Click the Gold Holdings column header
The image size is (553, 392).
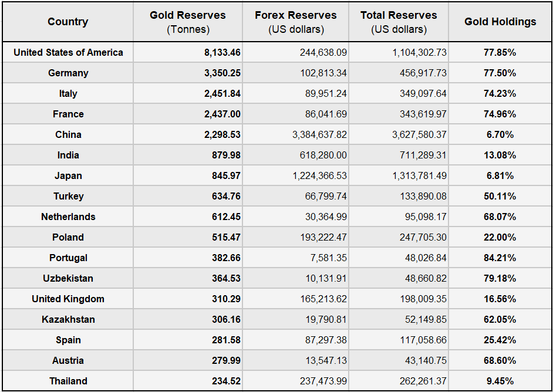[500, 22]
